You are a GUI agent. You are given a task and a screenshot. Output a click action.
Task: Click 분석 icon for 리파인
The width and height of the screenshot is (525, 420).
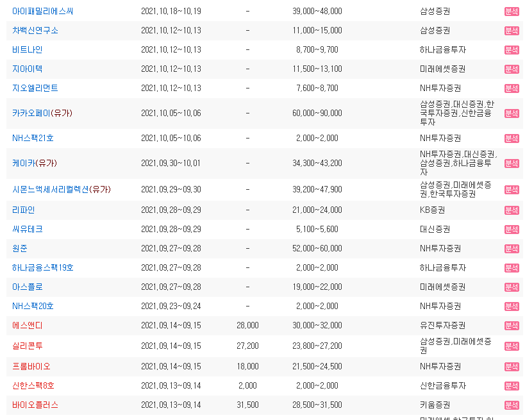pyautogui.click(x=512, y=210)
